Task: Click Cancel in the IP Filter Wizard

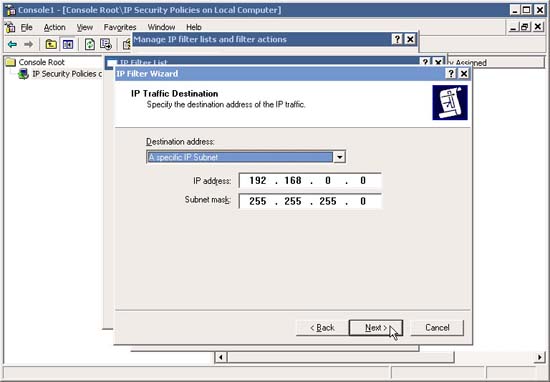Action: point(437,328)
